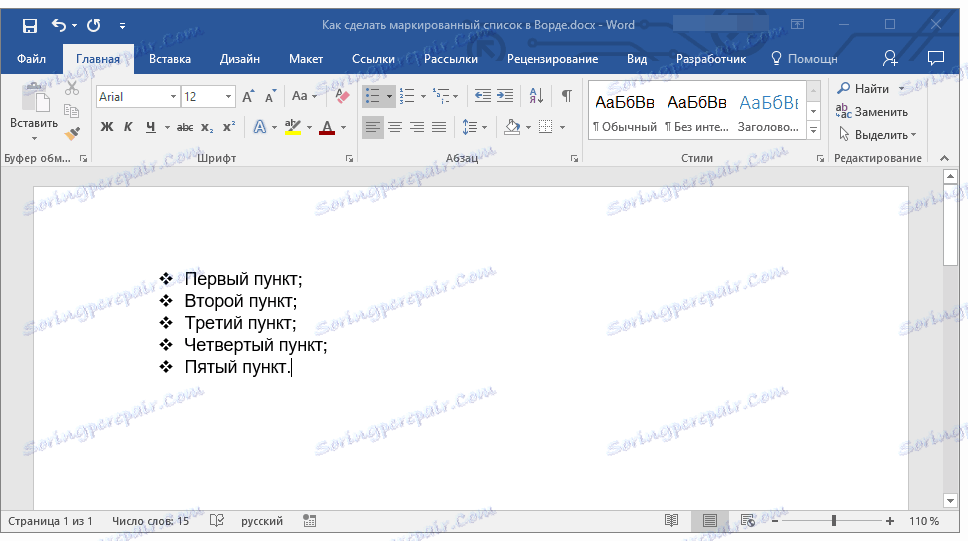
Task: Select the Обычный style
Action: coord(625,112)
